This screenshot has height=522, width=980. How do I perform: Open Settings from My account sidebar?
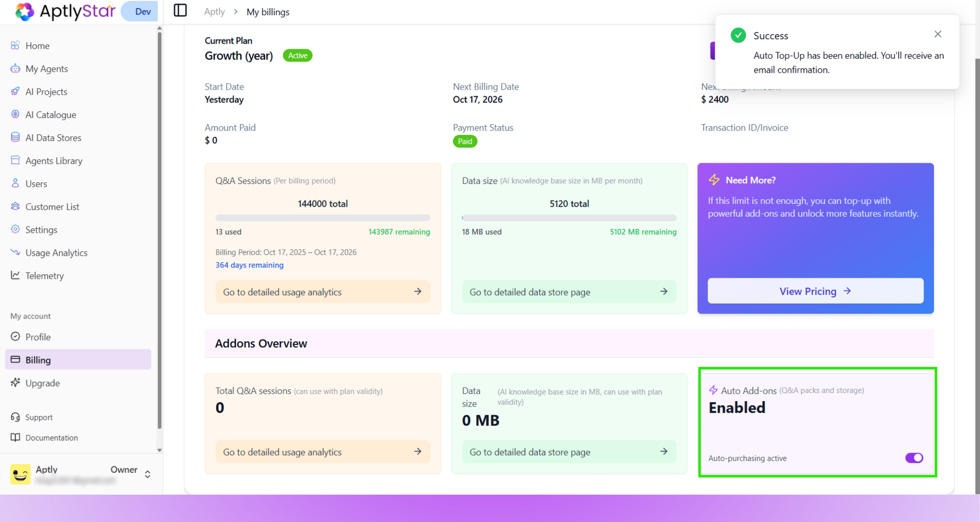(x=41, y=230)
